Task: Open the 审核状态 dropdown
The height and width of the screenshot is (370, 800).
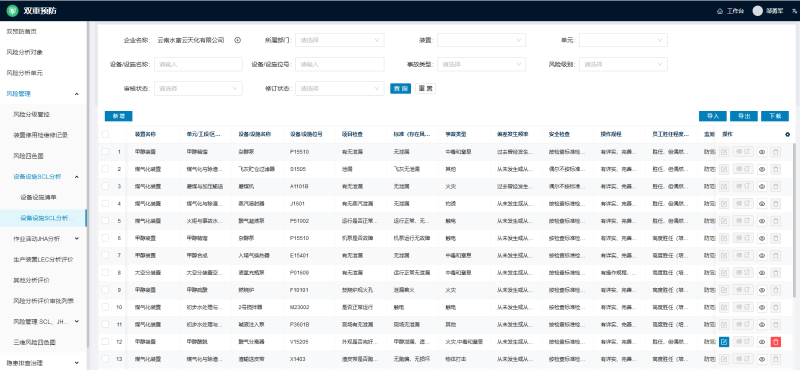Action: (x=198, y=89)
